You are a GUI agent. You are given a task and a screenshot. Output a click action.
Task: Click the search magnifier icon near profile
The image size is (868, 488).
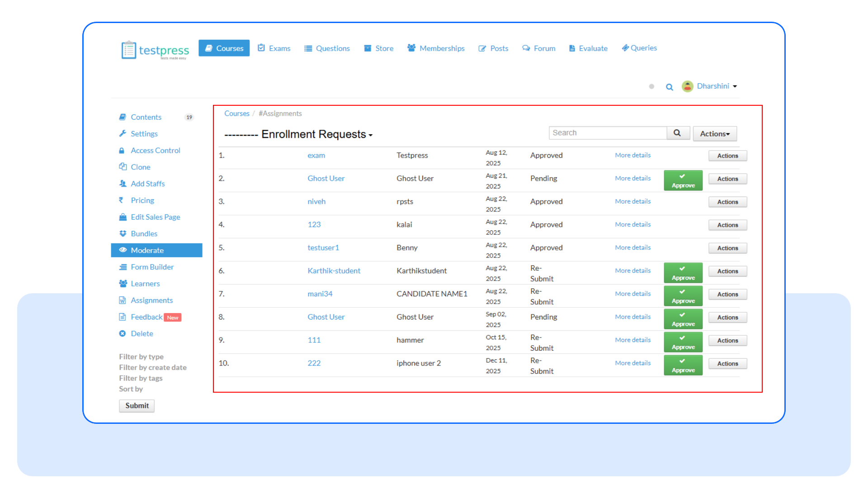click(670, 87)
